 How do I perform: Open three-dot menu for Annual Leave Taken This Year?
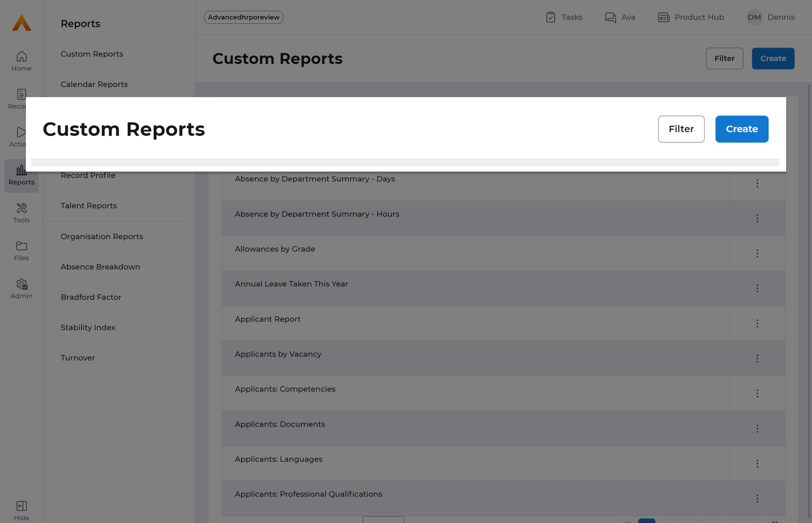click(757, 288)
